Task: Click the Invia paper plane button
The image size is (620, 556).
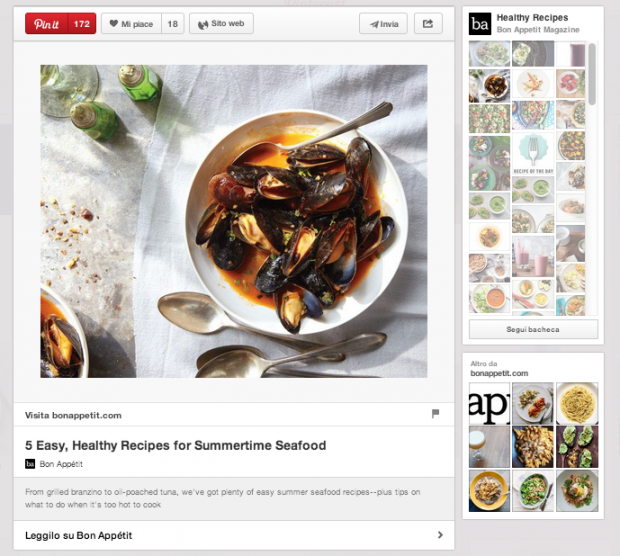Action: click(x=383, y=24)
